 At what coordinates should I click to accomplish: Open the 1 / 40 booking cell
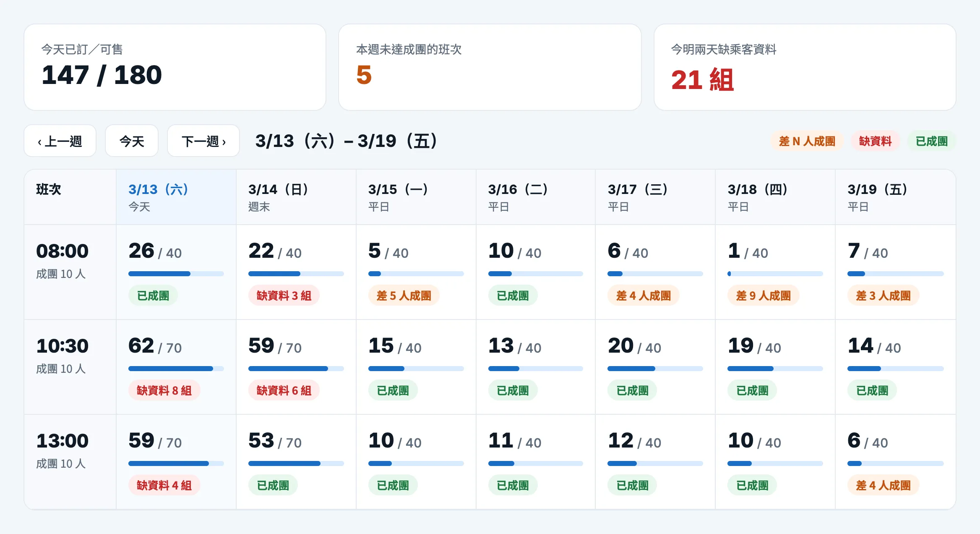[x=775, y=272]
